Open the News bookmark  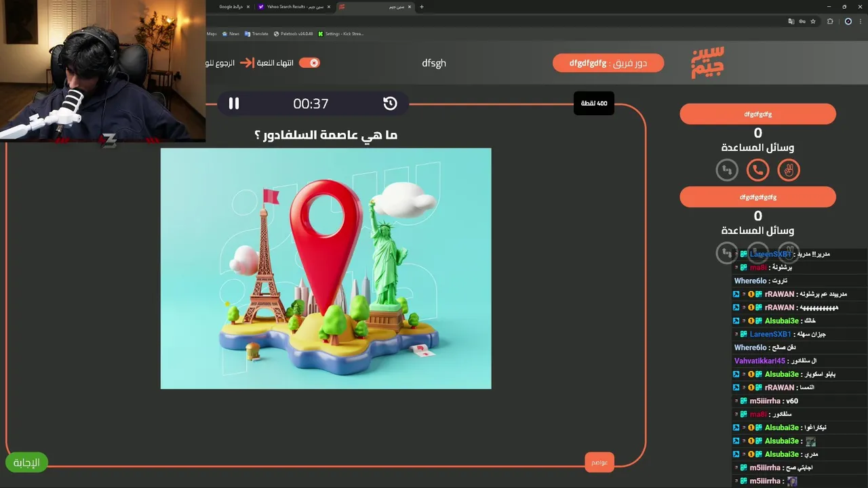pyautogui.click(x=231, y=33)
